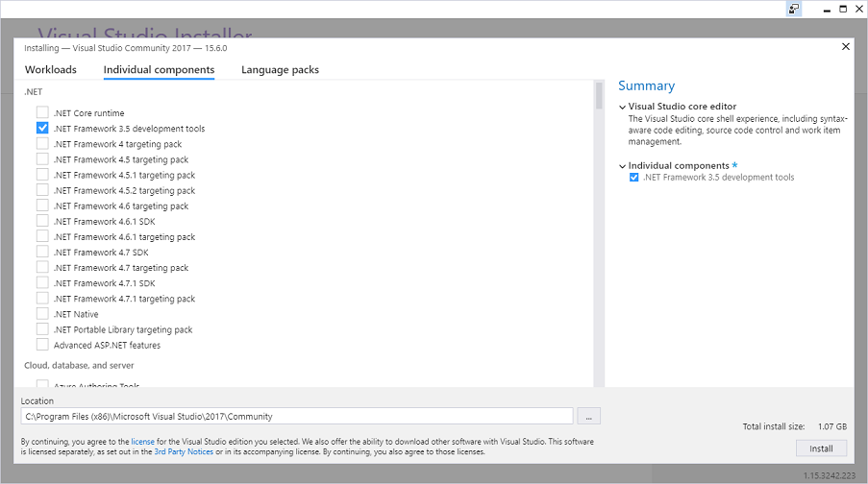Click the Summary heading
Image resolution: width=868 pixels, height=484 pixels.
pyautogui.click(x=647, y=85)
